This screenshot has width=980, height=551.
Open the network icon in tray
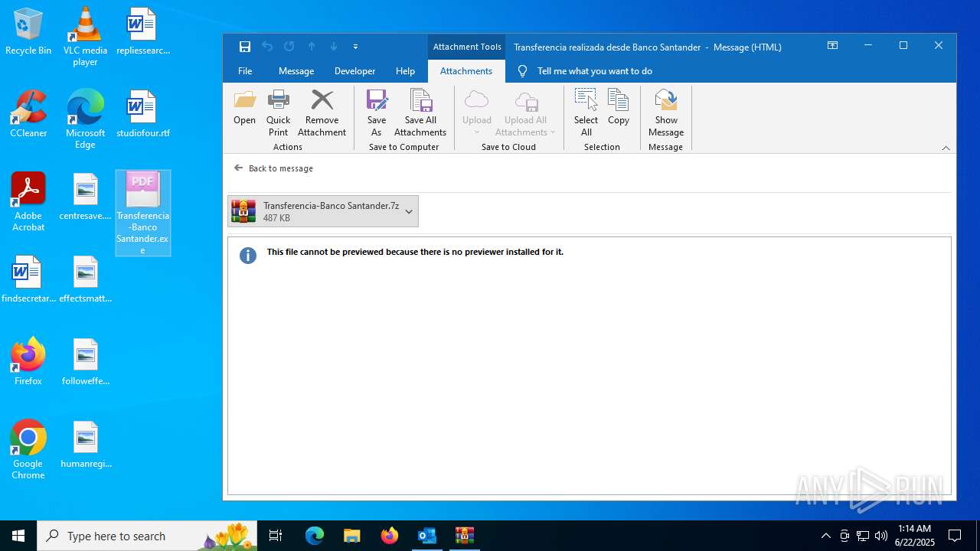click(863, 536)
